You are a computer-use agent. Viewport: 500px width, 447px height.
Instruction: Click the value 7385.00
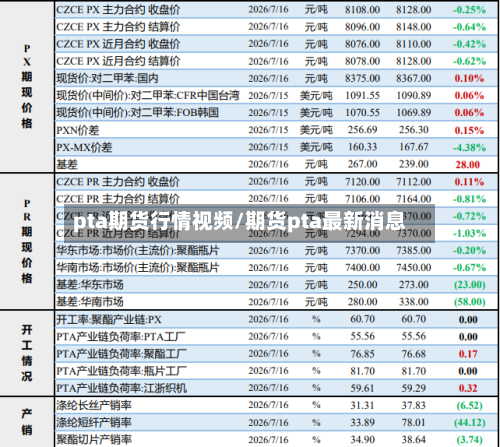click(x=414, y=250)
